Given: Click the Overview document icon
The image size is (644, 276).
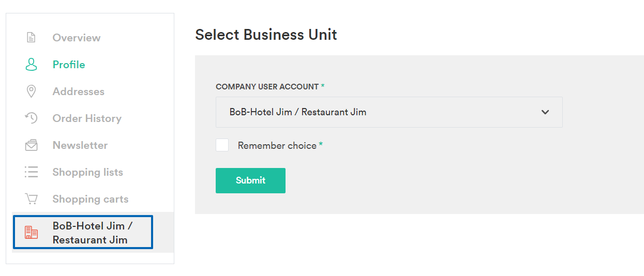Looking at the screenshot, I should (x=32, y=38).
